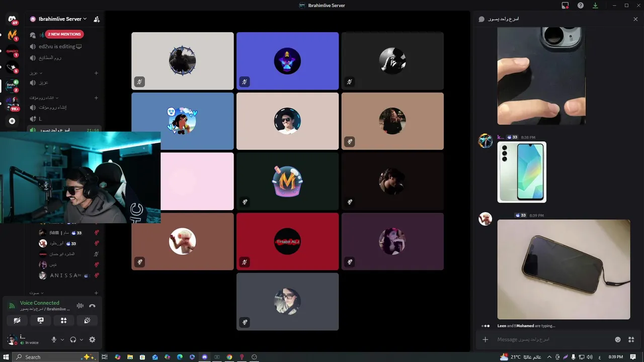Open input device options arrow next to mic
The height and width of the screenshot is (362, 644).
point(62,339)
